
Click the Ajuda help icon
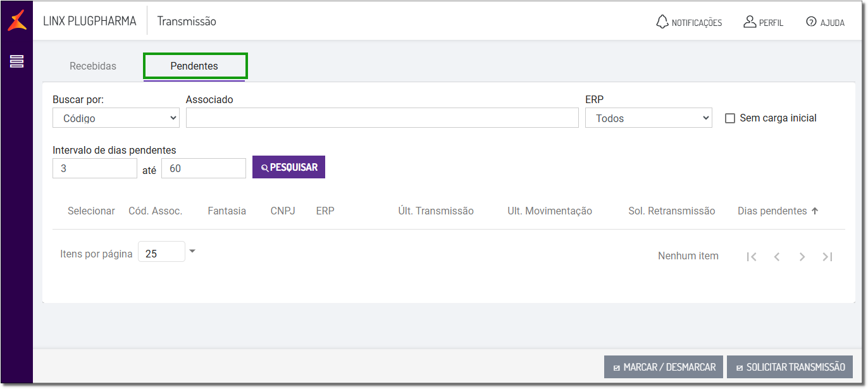(x=811, y=22)
